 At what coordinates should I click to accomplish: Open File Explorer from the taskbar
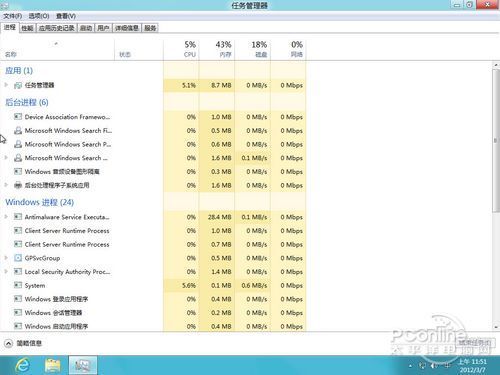click(53, 365)
